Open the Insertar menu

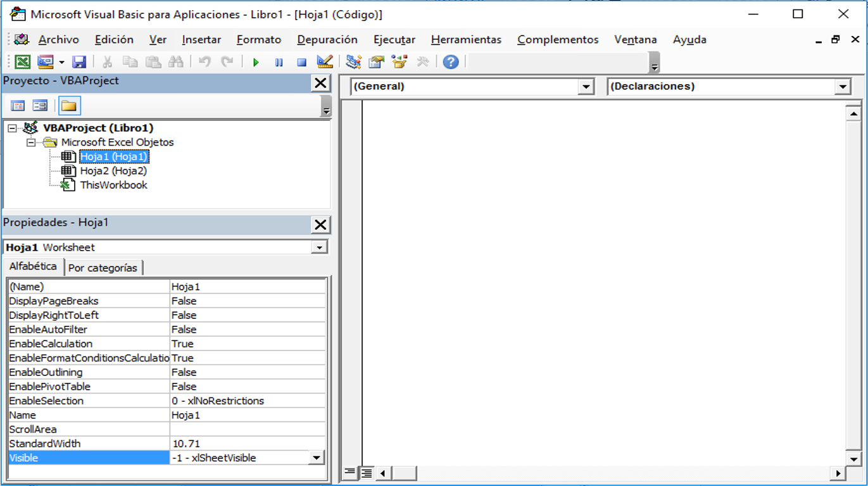[x=201, y=39]
